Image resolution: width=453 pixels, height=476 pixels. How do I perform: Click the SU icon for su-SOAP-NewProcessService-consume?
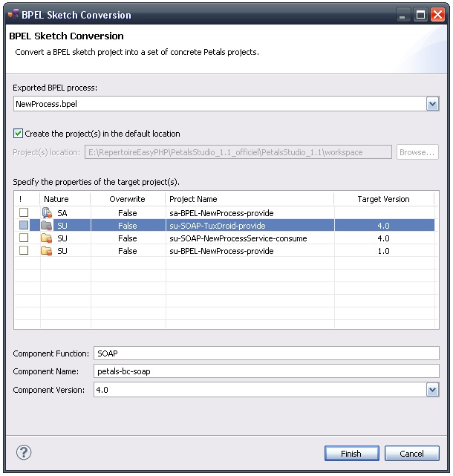(48, 238)
